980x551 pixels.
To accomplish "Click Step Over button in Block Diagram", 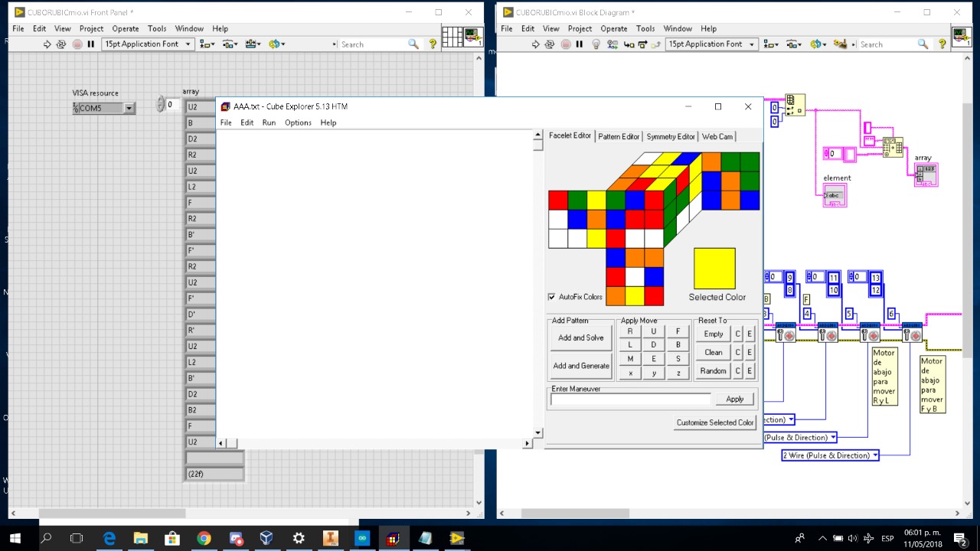I will tap(642, 44).
